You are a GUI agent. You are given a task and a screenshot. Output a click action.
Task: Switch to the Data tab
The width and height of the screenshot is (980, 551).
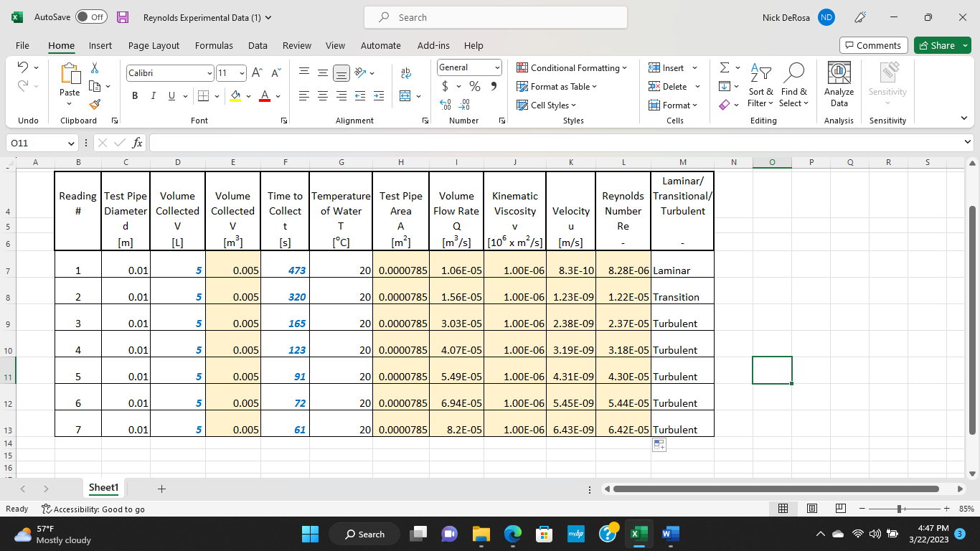point(258,45)
